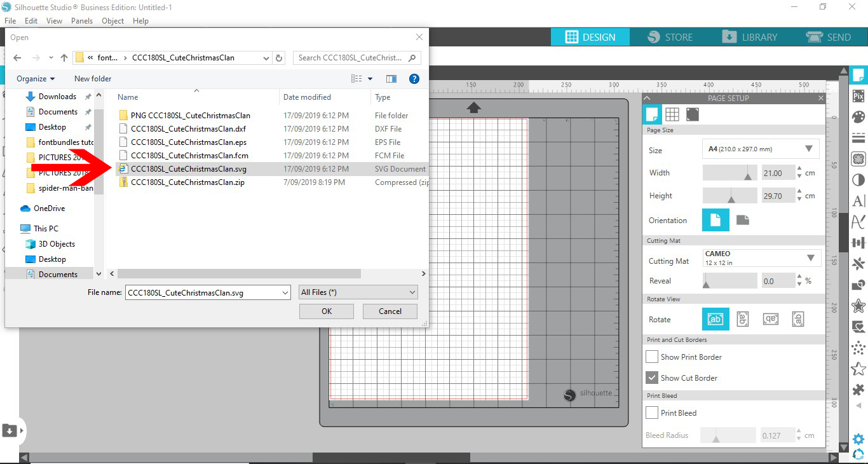The height and width of the screenshot is (464, 868).
Task: Select the second rotate view option
Action: click(743, 319)
